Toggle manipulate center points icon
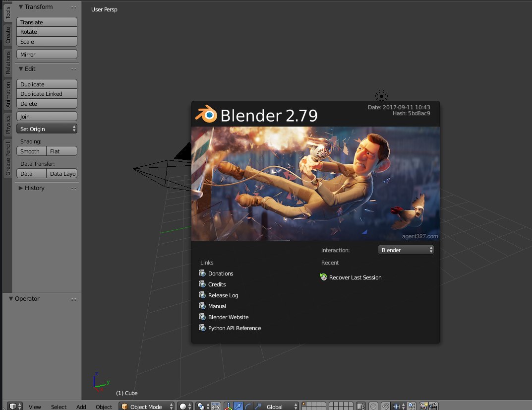 [x=216, y=406]
